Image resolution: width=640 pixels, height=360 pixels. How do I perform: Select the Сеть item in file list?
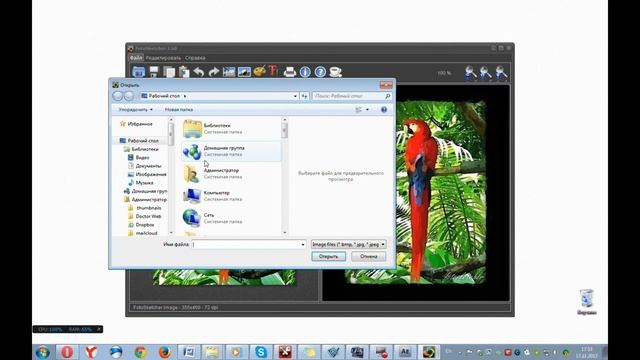(x=231, y=218)
